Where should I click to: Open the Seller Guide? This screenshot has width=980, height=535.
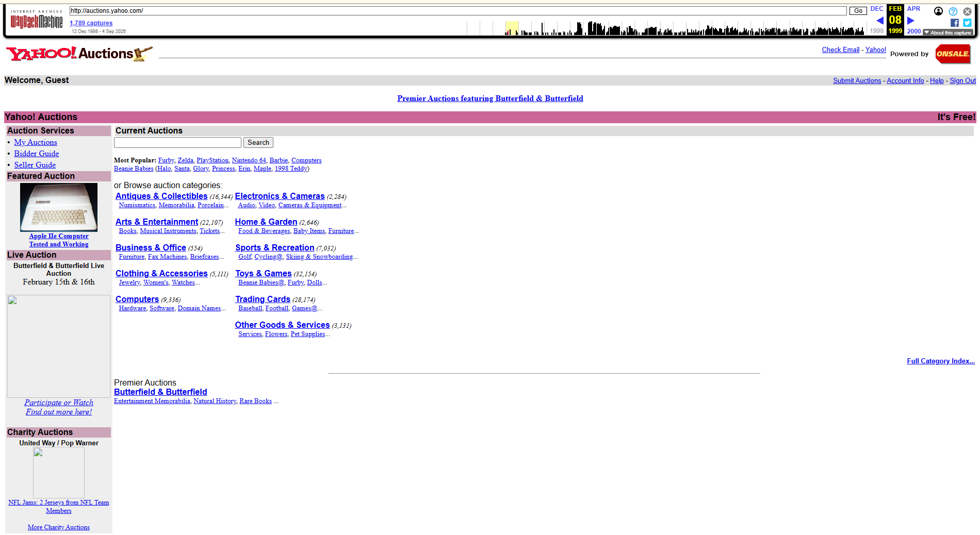point(35,165)
